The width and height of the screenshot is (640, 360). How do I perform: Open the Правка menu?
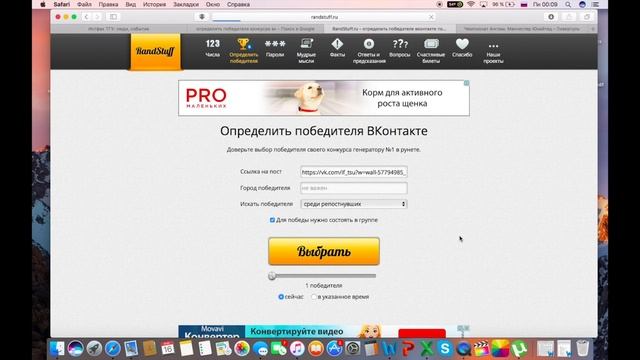point(108,4)
